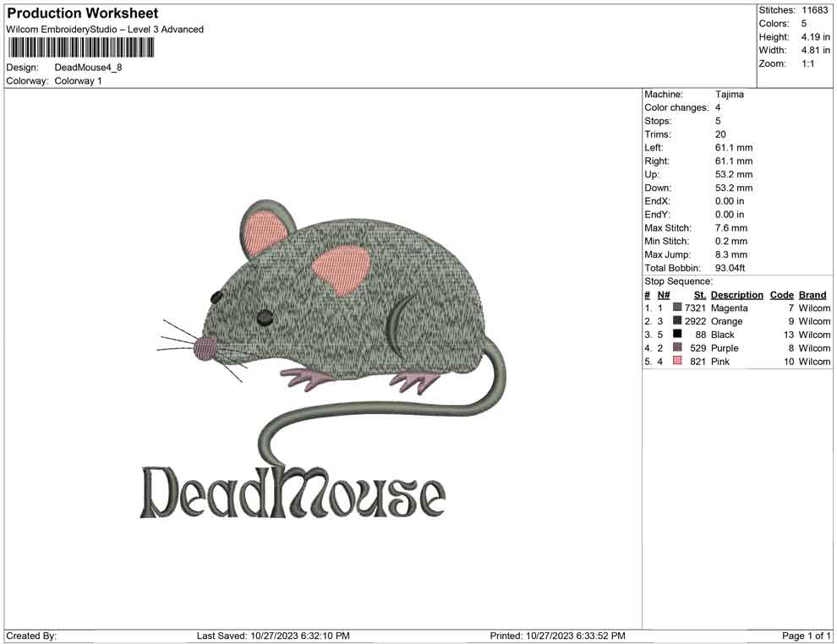837x644 pixels.
Task: Click the Magenta color swatch in stop sequence
Action: click(x=677, y=308)
